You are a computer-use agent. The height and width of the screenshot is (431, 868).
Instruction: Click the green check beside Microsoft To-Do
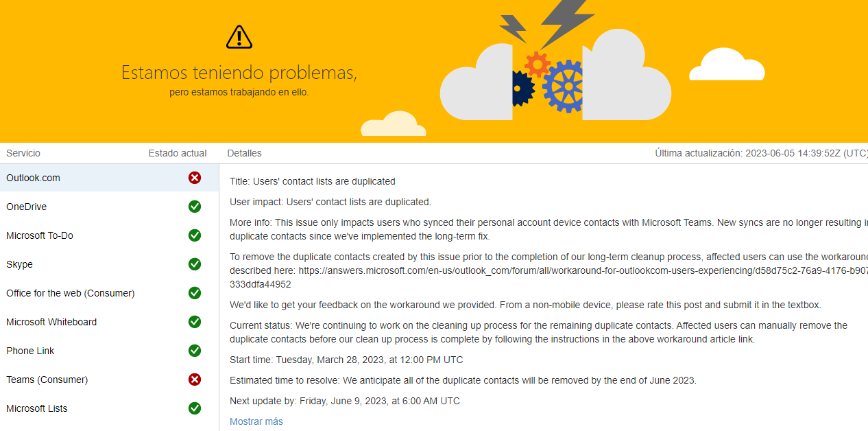[195, 235]
